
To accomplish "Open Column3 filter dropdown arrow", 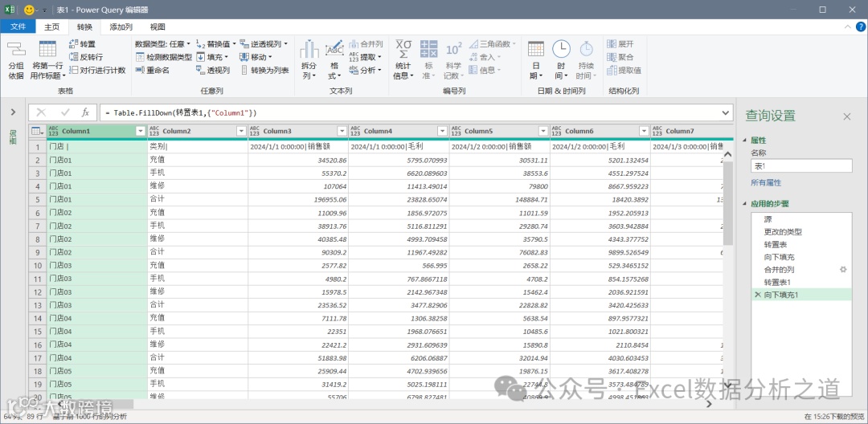I will point(342,131).
